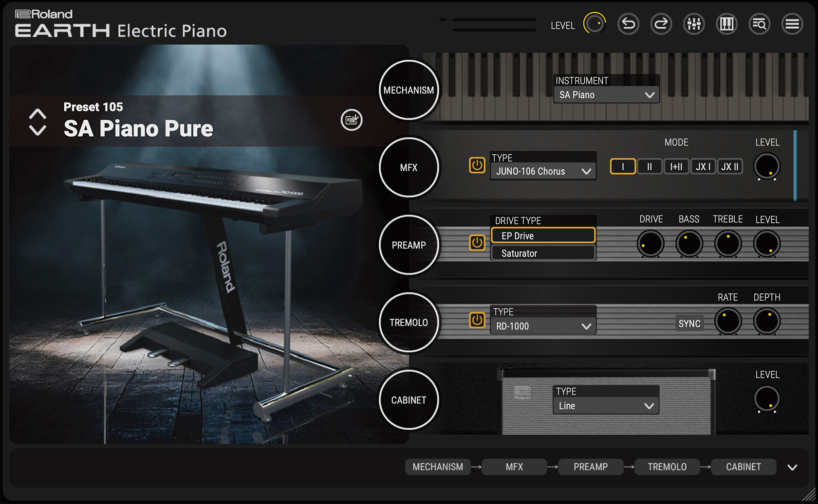This screenshot has width=818, height=504.
Task: Open the INSTRUMENT SA Piano dropdown
Action: tap(606, 95)
